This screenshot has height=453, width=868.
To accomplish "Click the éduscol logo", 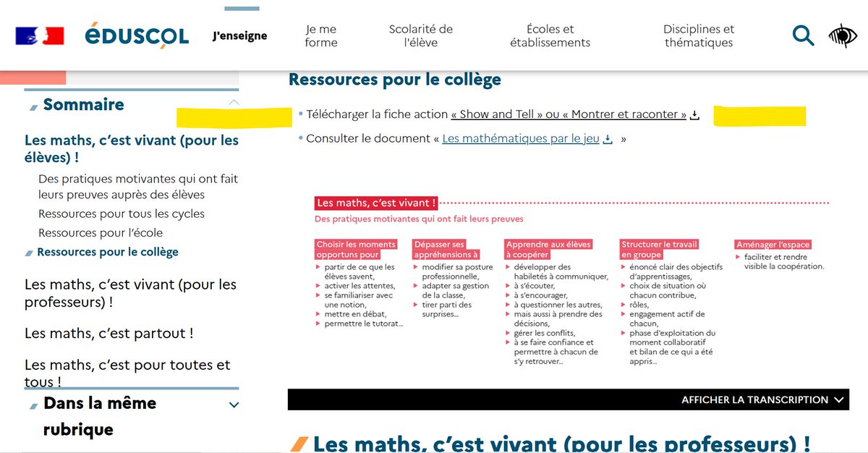I will click(137, 35).
